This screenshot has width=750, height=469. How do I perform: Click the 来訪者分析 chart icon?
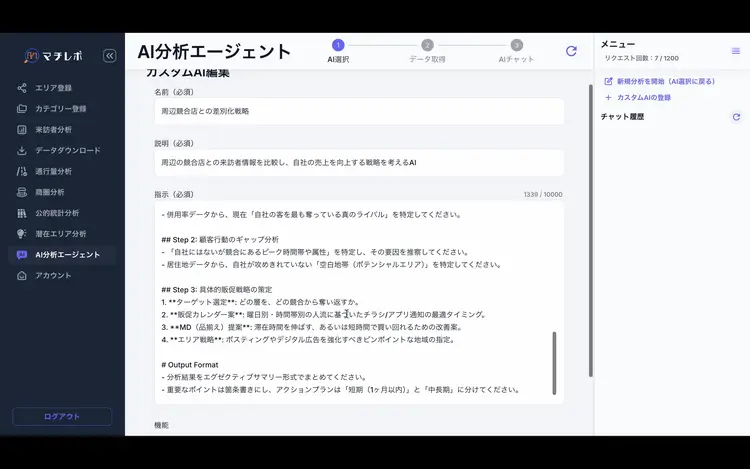point(22,130)
